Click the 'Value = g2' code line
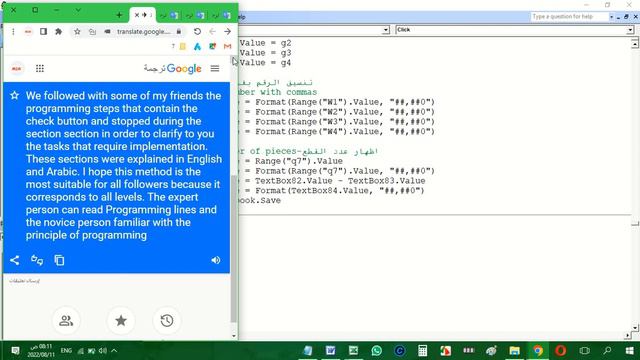Viewport: 640px width, 360px height. tap(265, 43)
